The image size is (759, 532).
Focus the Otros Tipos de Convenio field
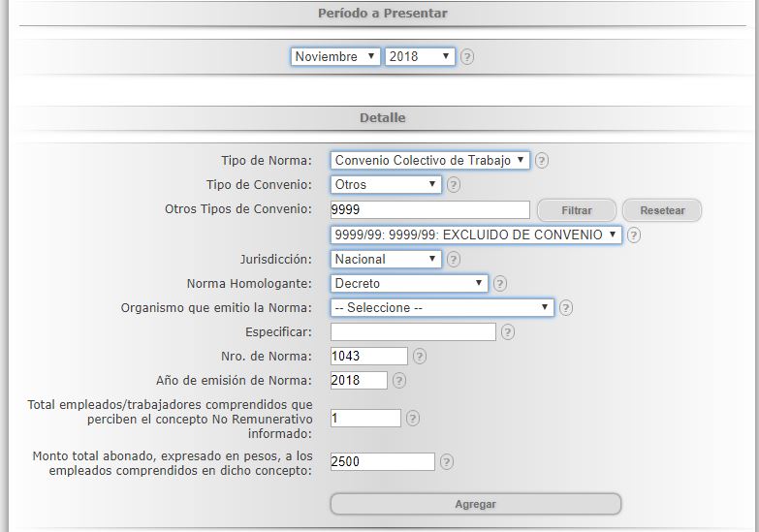(429, 210)
